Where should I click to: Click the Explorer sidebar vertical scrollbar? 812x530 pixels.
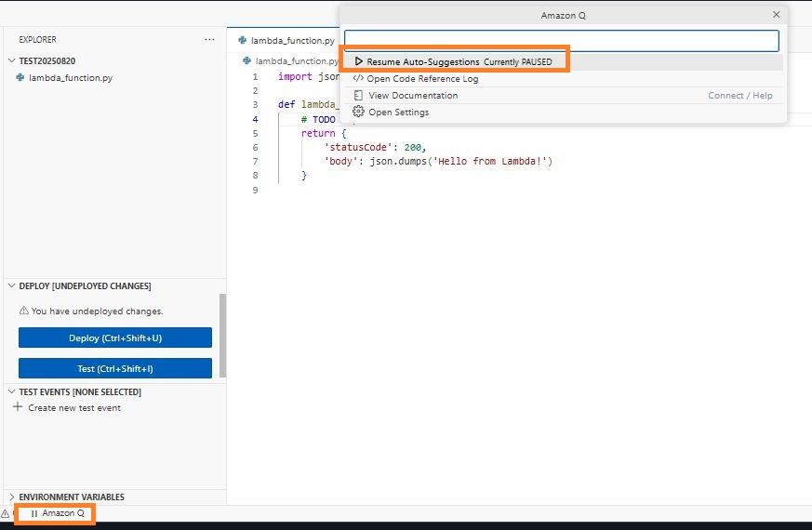[x=222, y=335]
